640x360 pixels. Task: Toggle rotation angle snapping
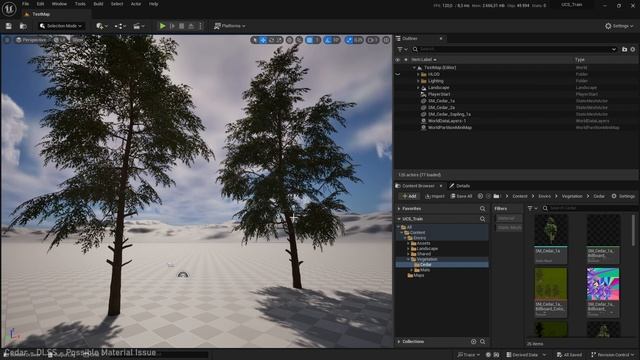coord(328,40)
